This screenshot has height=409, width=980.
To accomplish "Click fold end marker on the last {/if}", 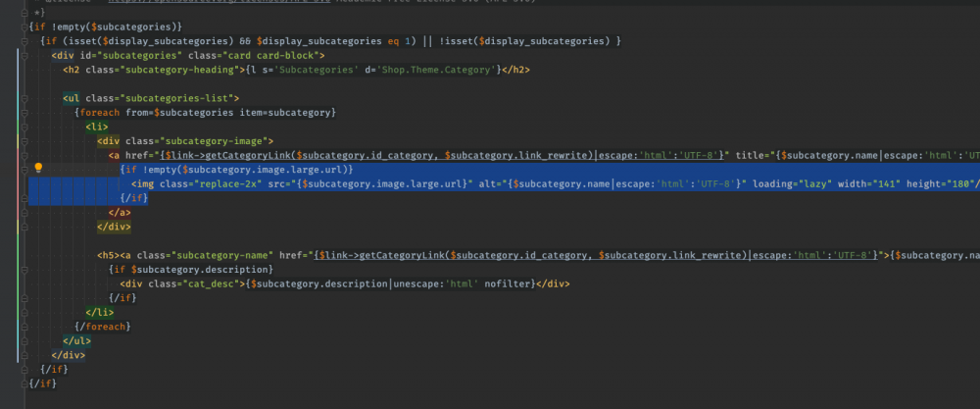I will click(x=24, y=383).
